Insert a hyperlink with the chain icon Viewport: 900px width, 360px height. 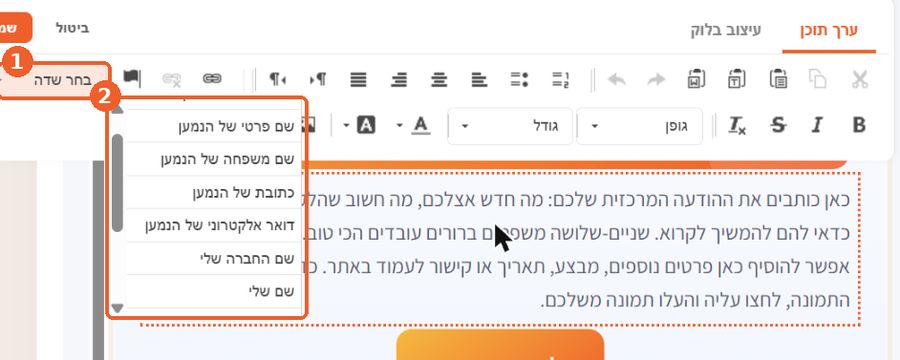(212, 79)
